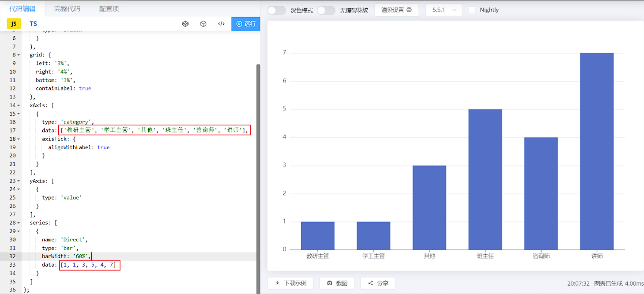Select the JS language tab
The image size is (644, 294).
(14, 24)
